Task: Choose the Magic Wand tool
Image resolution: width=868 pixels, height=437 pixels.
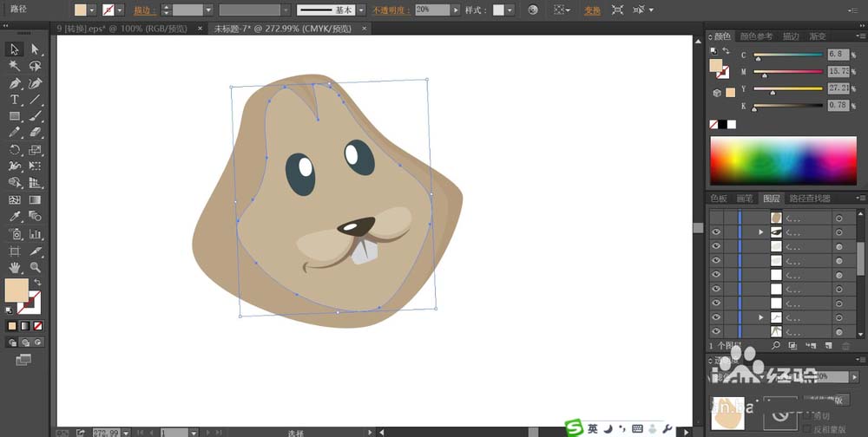Action: (15, 66)
